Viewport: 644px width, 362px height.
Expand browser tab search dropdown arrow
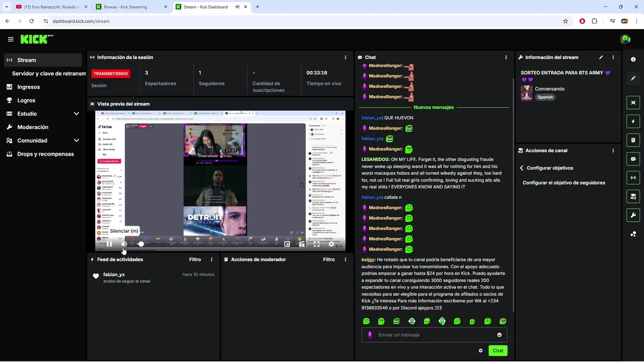tap(7, 7)
